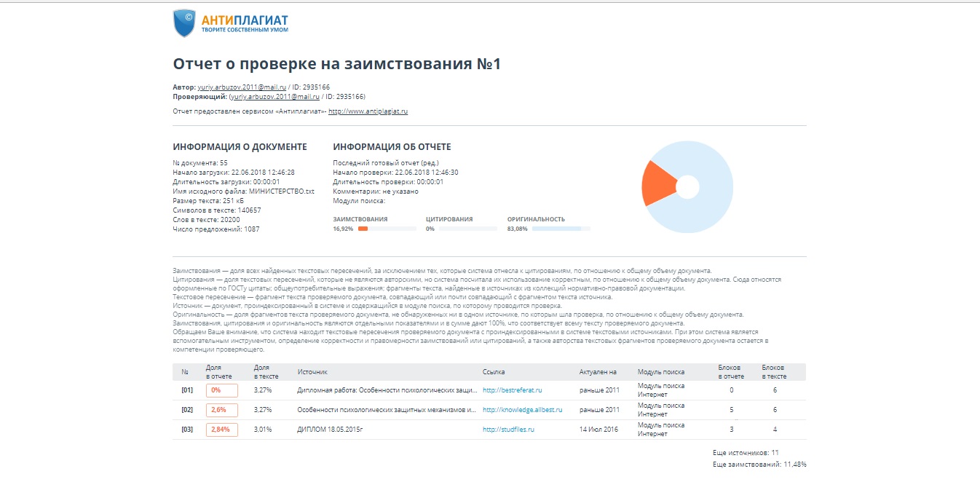Click the Цитирования 0% progress bar
The image size is (980, 482).
tap(467, 229)
